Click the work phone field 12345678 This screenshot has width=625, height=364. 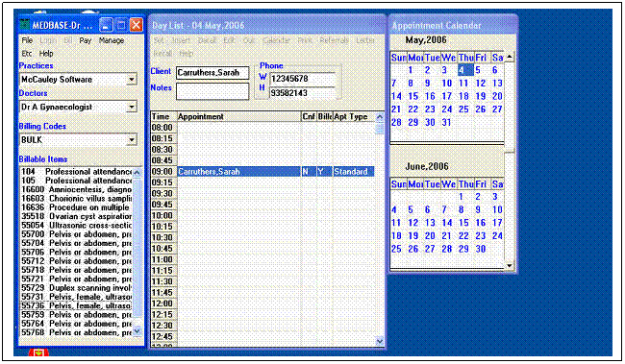(303, 79)
